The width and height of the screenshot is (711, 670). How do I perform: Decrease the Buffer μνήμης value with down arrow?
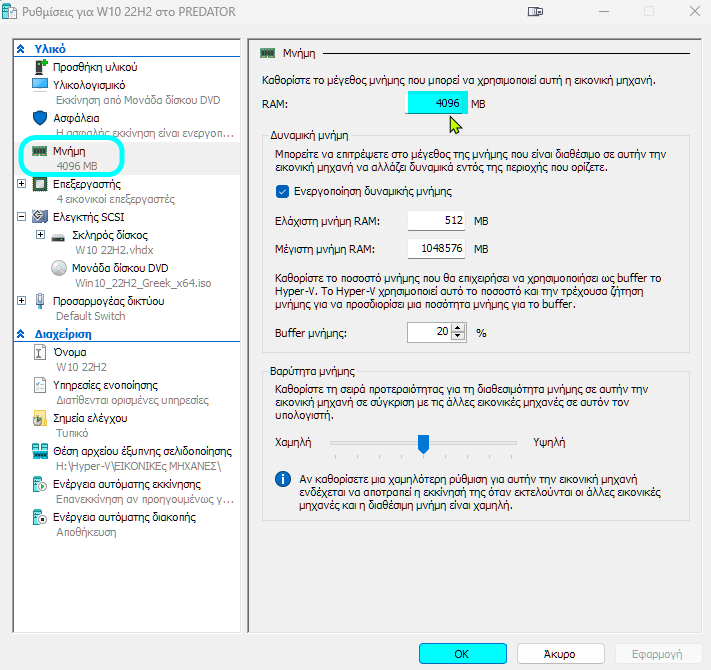459,336
